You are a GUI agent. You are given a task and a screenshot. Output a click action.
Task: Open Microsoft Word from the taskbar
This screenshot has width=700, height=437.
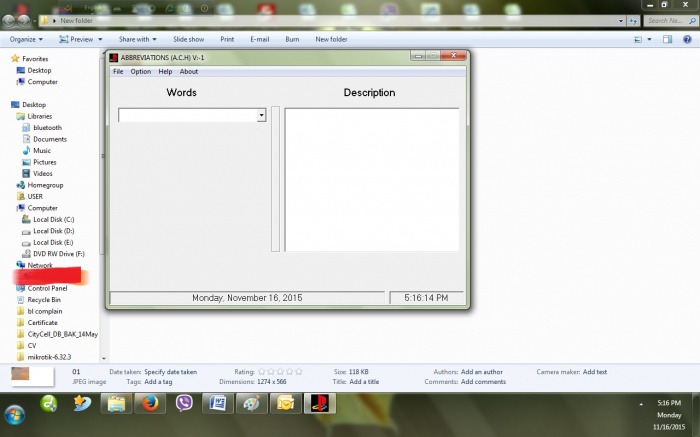(217, 404)
